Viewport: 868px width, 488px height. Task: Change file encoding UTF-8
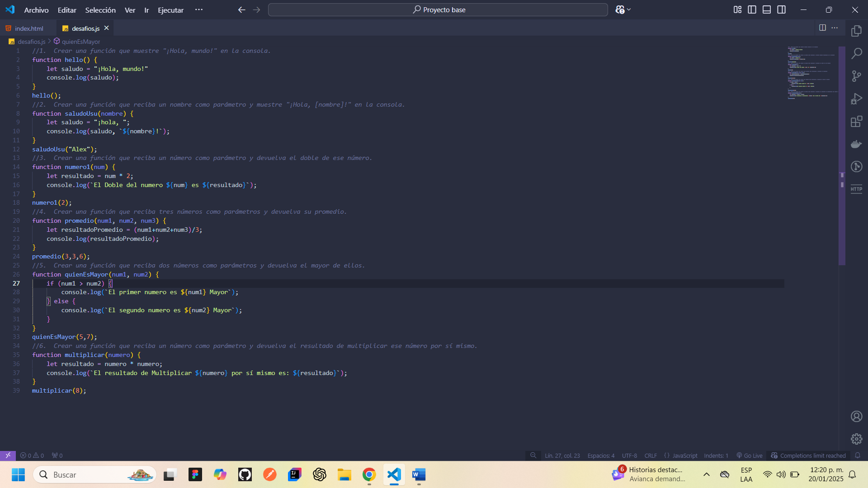click(629, 455)
